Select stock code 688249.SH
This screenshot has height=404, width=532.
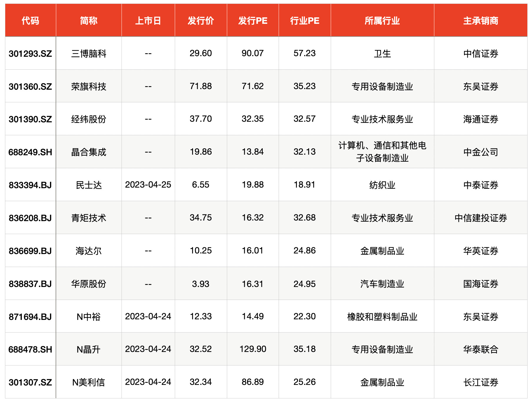pyautogui.click(x=30, y=152)
